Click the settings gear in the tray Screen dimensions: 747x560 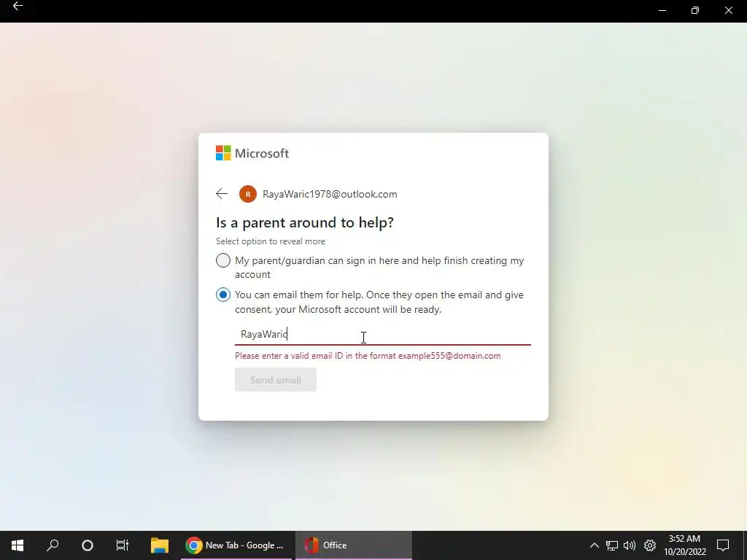point(650,545)
